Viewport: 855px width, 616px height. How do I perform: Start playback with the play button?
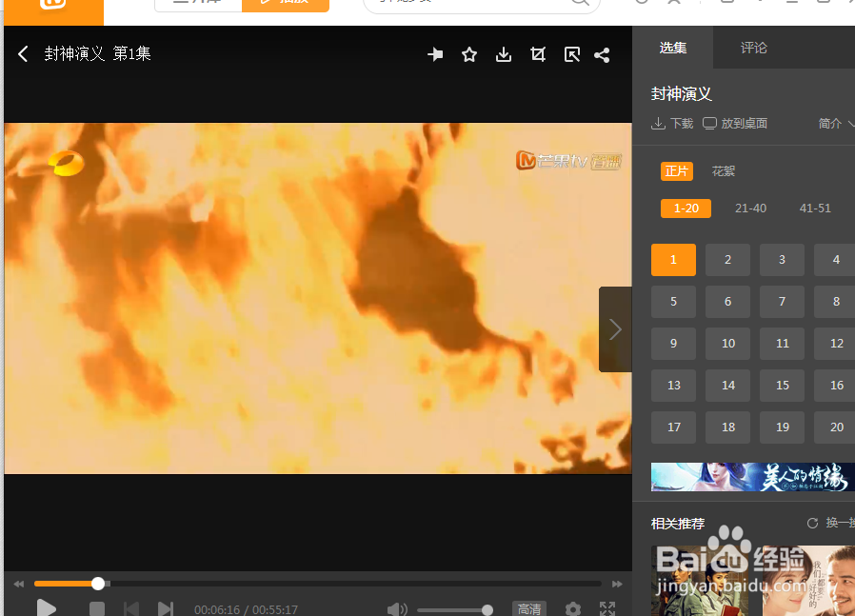point(47,608)
